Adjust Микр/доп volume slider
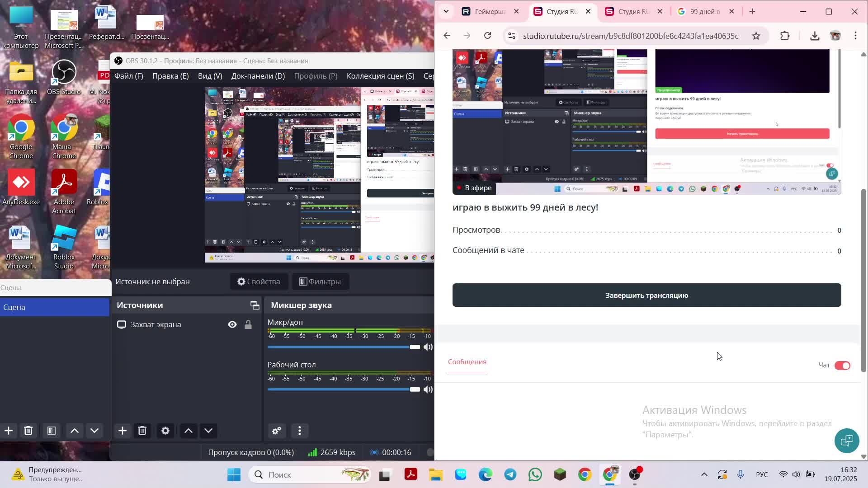This screenshot has height=488, width=868. coord(344,347)
